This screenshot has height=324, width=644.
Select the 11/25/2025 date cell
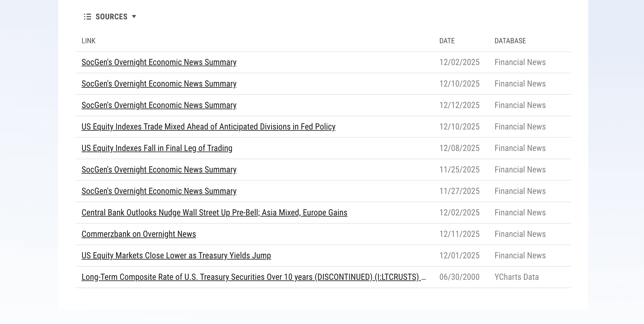(459, 170)
